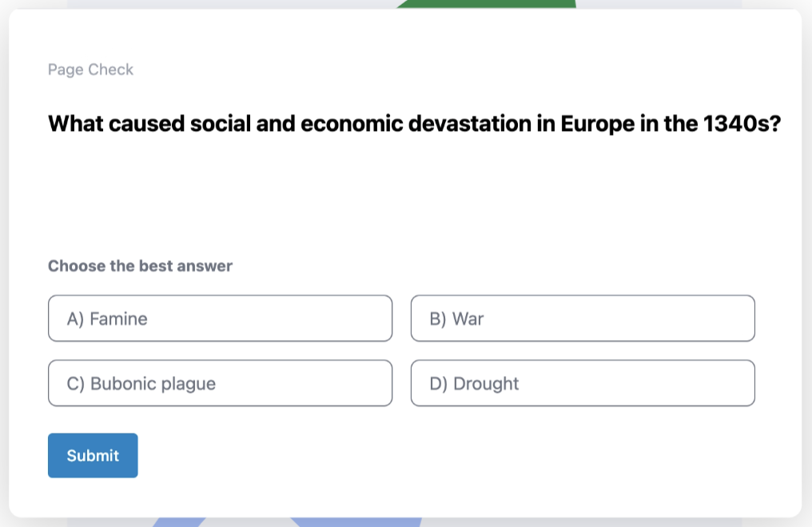Click the 'Bubonic plague' text in option C
This screenshot has height=527, width=812.
coord(153,384)
